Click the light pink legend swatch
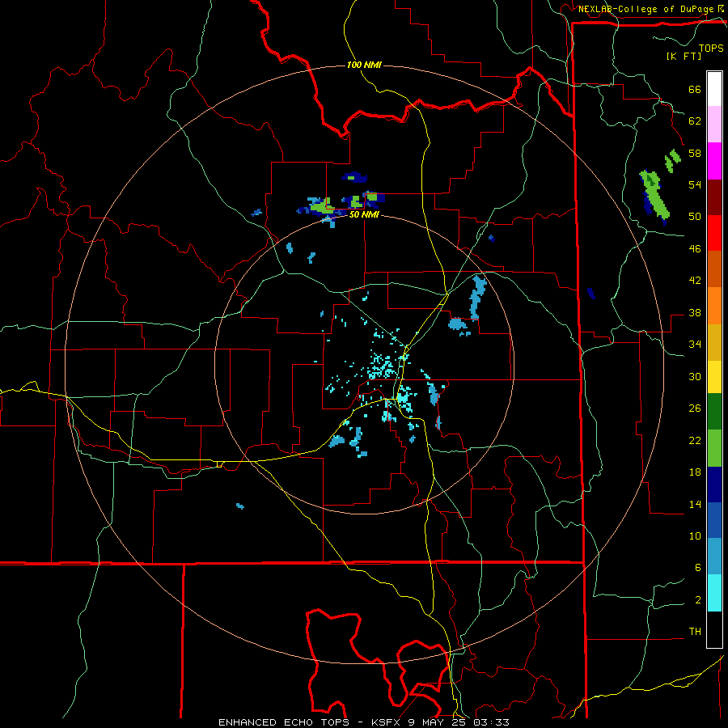Screen dimensions: 728x728 pos(714,125)
